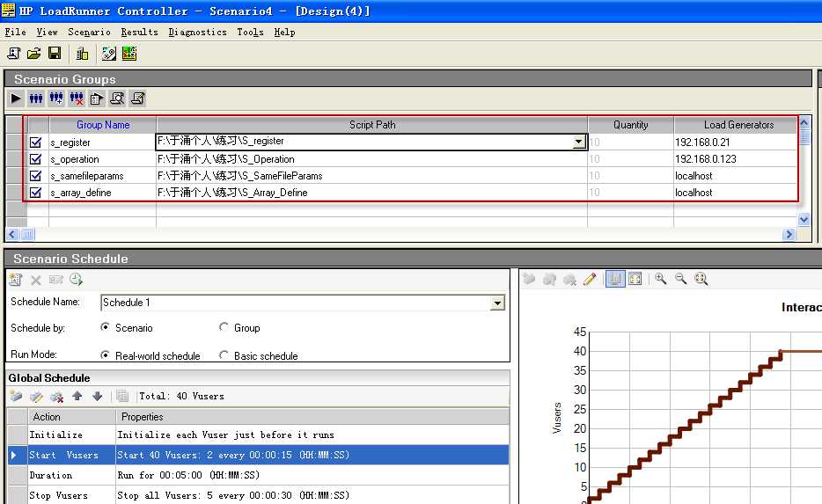Click the Properties column header
The image size is (822, 504).
click(x=312, y=417)
